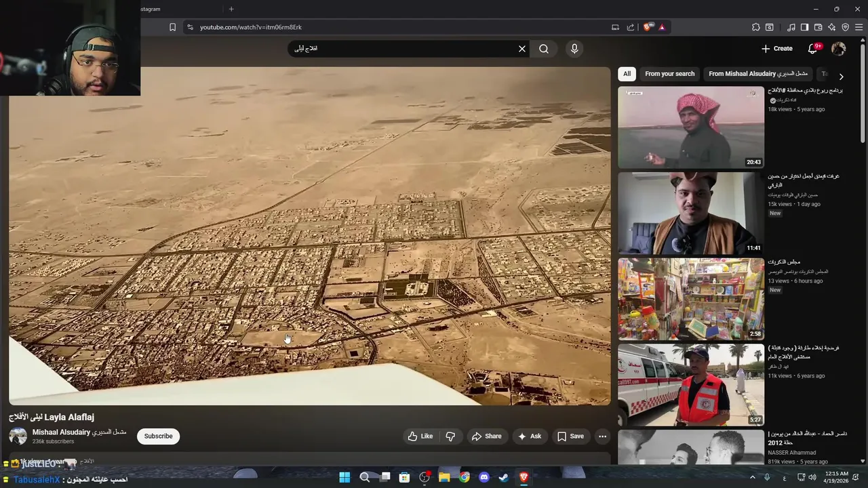Start voice search with the microphone icon

tap(574, 49)
